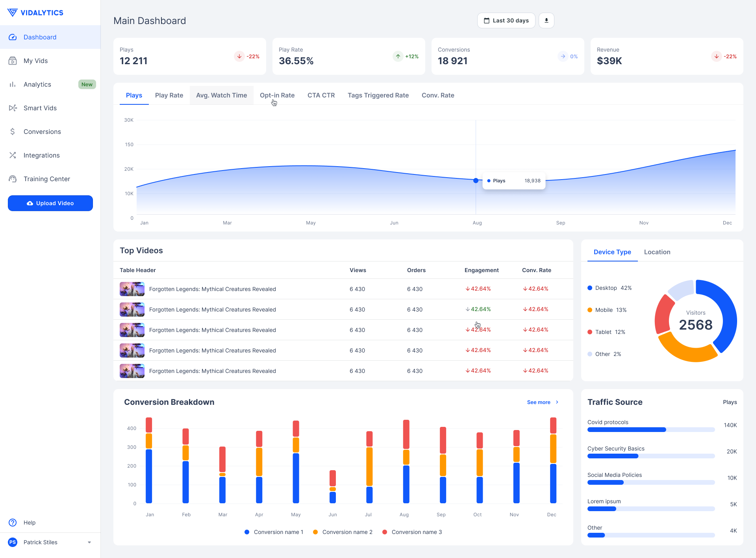756x558 pixels.
Task: Click the Vidalytics logo icon
Action: 13,13
